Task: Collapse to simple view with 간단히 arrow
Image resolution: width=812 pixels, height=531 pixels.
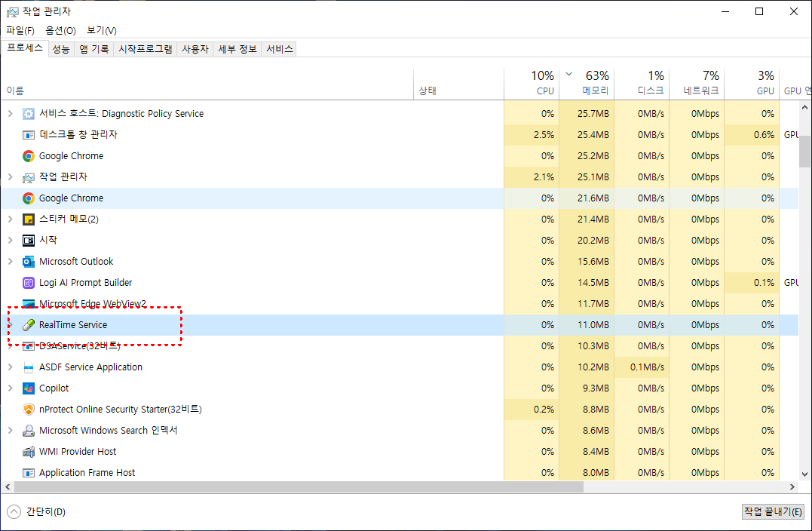Action: click(14, 512)
